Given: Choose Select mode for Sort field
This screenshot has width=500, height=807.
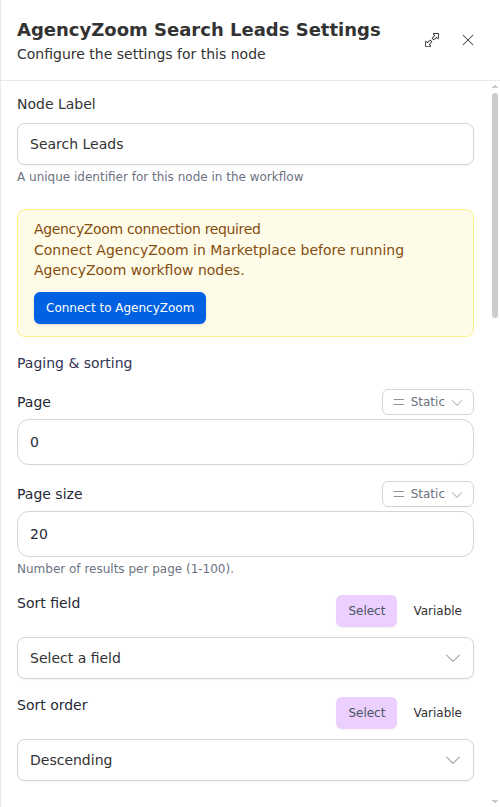Looking at the screenshot, I should click(x=367, y=611).
